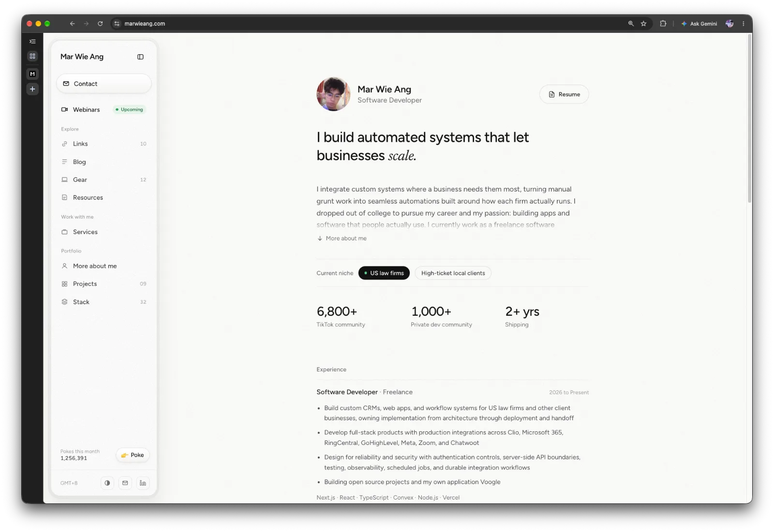Click the browser back arrow
774x532 pixels.
coord(72,24)
